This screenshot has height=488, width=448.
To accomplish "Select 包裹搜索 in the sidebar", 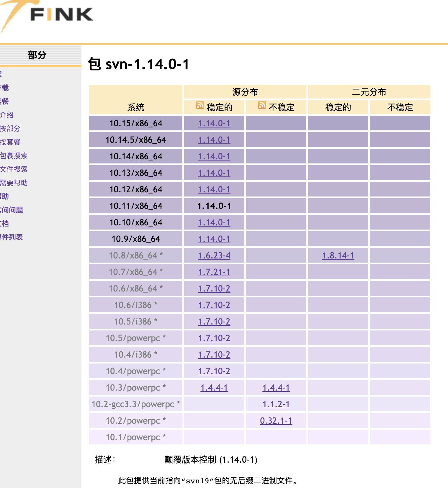I will 14,156.
